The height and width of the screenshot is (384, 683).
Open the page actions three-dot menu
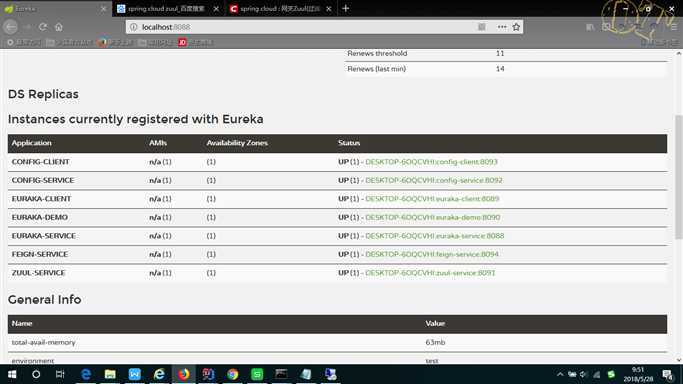[502, 27]
